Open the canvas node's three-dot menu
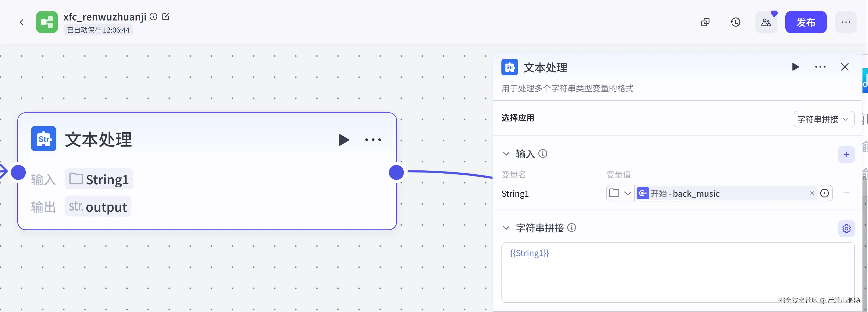Image resolution: width=868 pixels, height=312 pixels. click(373, 140)
